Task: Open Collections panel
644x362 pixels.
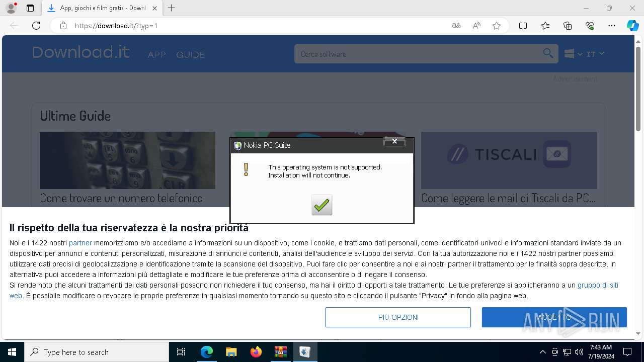Action: click(x=568, y=26)
